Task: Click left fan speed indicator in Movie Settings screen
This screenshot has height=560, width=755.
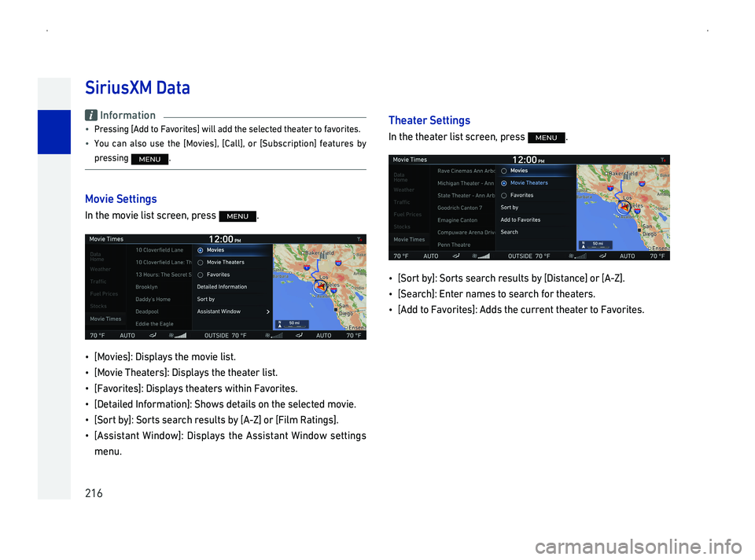Action: tap(177, 335)
